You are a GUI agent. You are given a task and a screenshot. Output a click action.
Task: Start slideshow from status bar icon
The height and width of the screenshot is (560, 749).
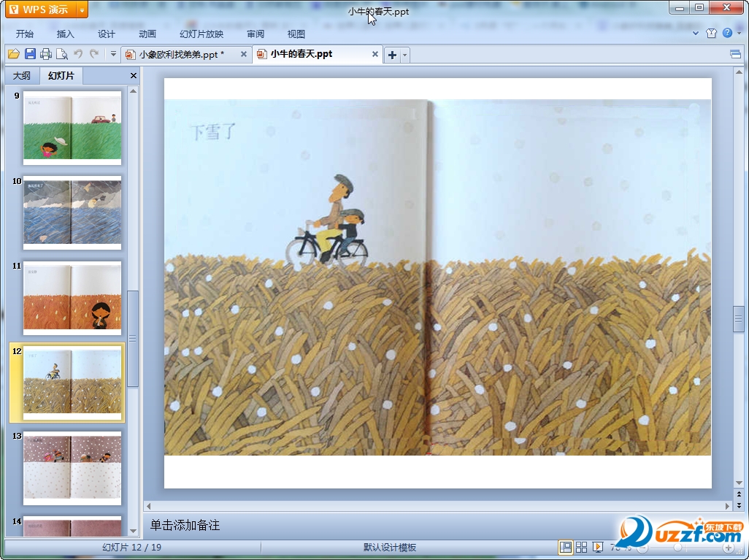(x=598, y=547)
